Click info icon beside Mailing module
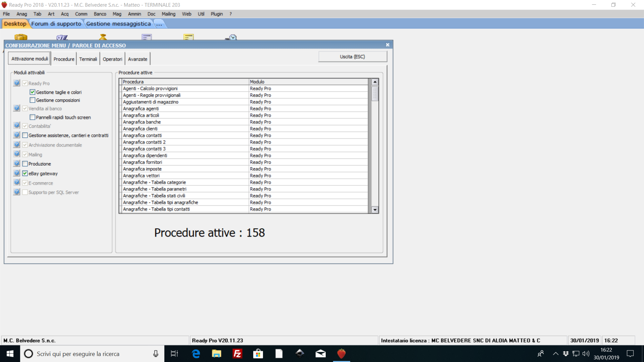This screenshot has height=362, width=644. 17,154
